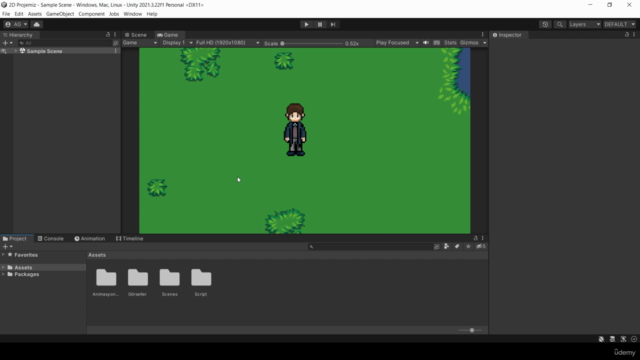Toggle the Hierarchy scene visibility eye

click(x=4, y=51)
